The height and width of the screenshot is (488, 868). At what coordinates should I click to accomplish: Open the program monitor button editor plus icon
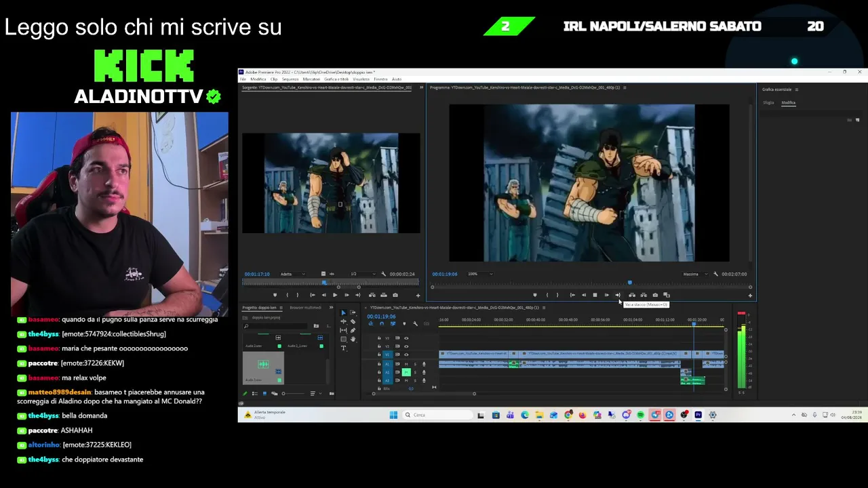pos(750,295)
